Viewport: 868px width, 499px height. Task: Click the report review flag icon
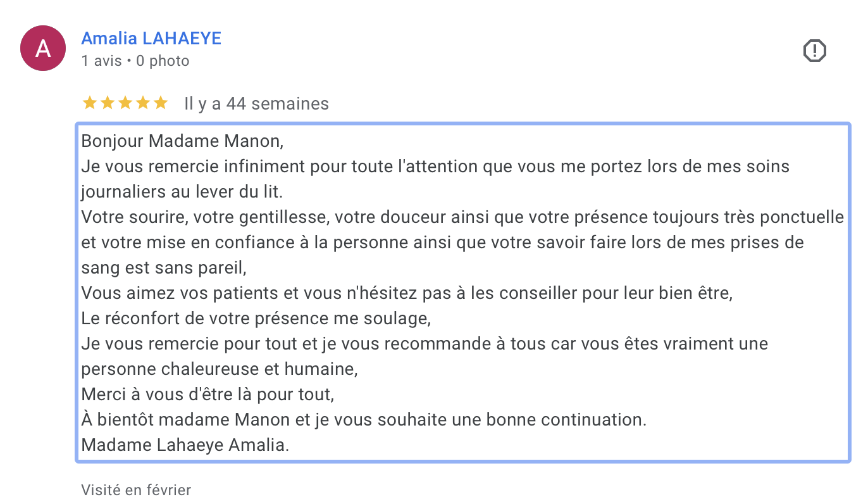pyautogui.click(x=815, y=51)
